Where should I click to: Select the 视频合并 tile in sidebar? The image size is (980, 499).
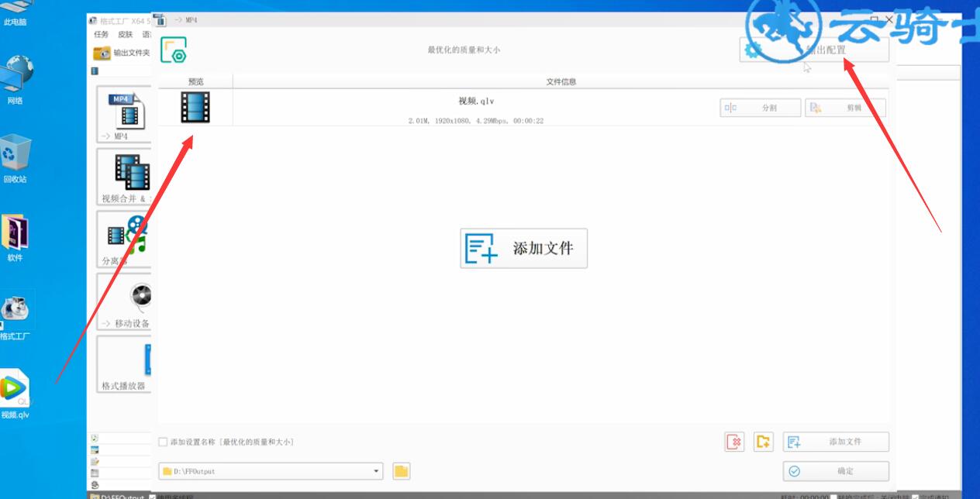(x=124, y=177)
